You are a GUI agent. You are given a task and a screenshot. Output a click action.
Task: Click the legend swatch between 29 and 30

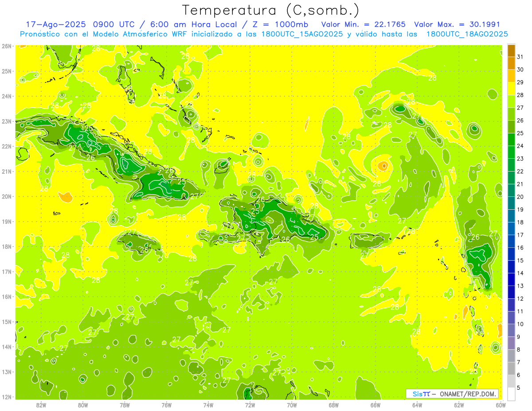pos(511,76)
